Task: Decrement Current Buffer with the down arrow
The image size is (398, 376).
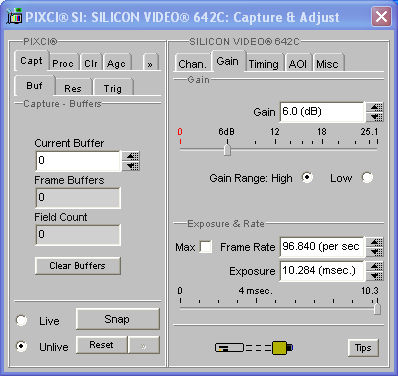Action: coord(131,166)
